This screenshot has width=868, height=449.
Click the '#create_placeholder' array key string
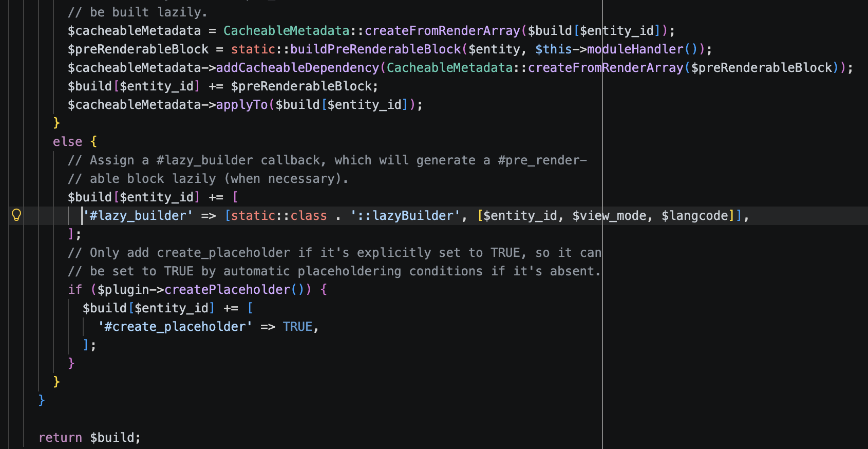coord(175,327)
